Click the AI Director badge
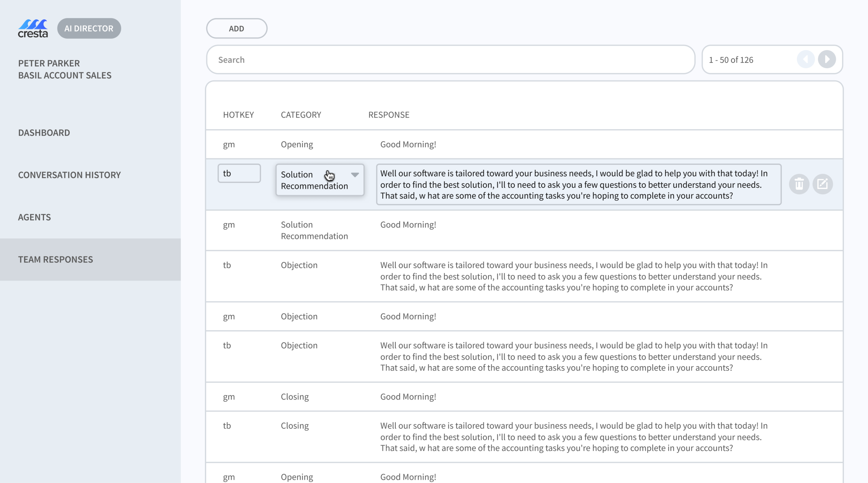The width and height of the screenshot is (868, 483). point(89,28)
